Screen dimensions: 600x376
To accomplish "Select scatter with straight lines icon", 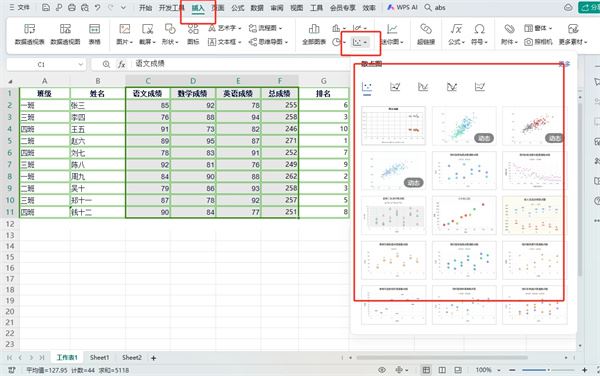I will coord(480,87).
